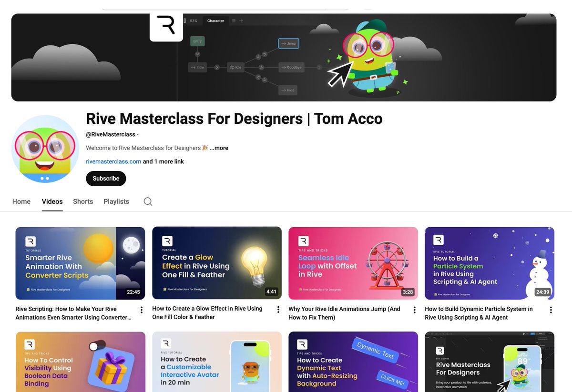
Task: Open the Customizable Interactive Avatar thumbnail
Action: point(217,362)
